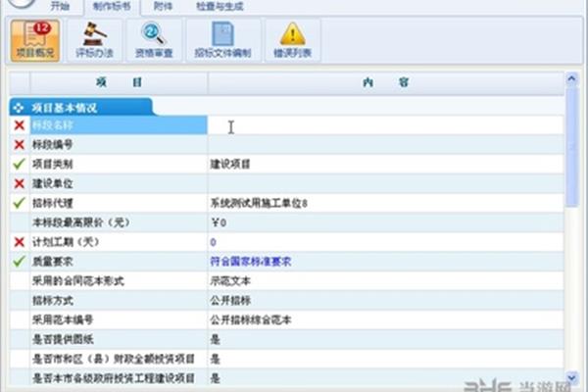This screenshot has height=392, width=588.
Task: Click the 符合国家标准要求 value
Action: (x=251, y=262)
